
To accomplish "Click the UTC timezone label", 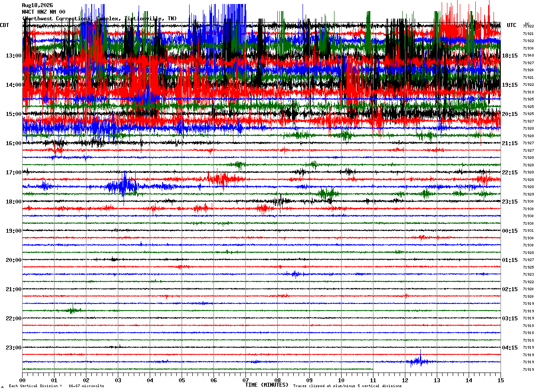I will [x=512, y=25].
